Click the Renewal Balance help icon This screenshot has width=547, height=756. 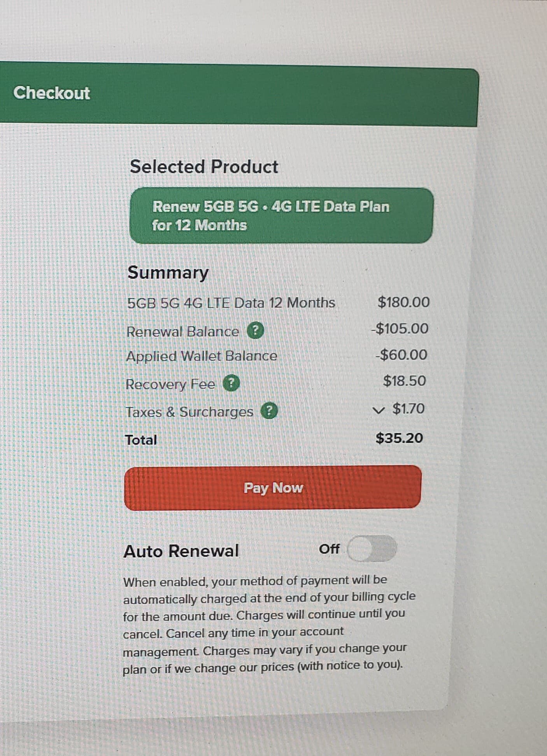click(x=256, y=331)
